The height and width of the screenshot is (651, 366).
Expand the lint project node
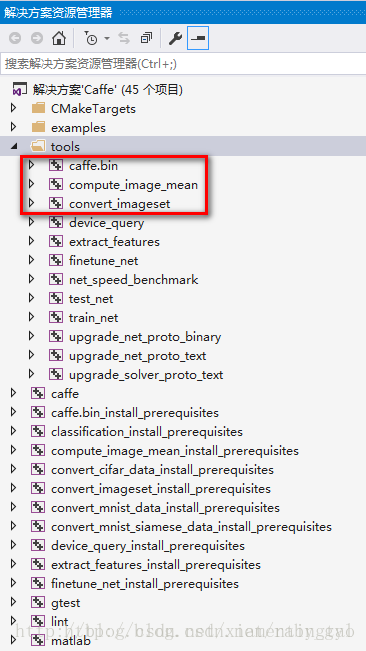pyautogui.click(x=14, y=622)
